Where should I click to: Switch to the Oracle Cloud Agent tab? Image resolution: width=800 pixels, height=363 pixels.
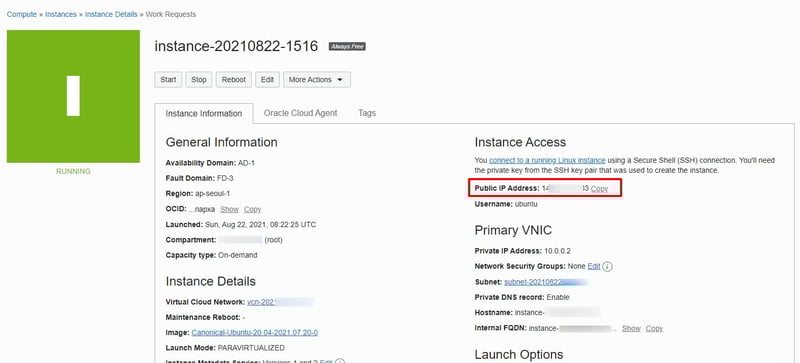(x=301, y=113)
